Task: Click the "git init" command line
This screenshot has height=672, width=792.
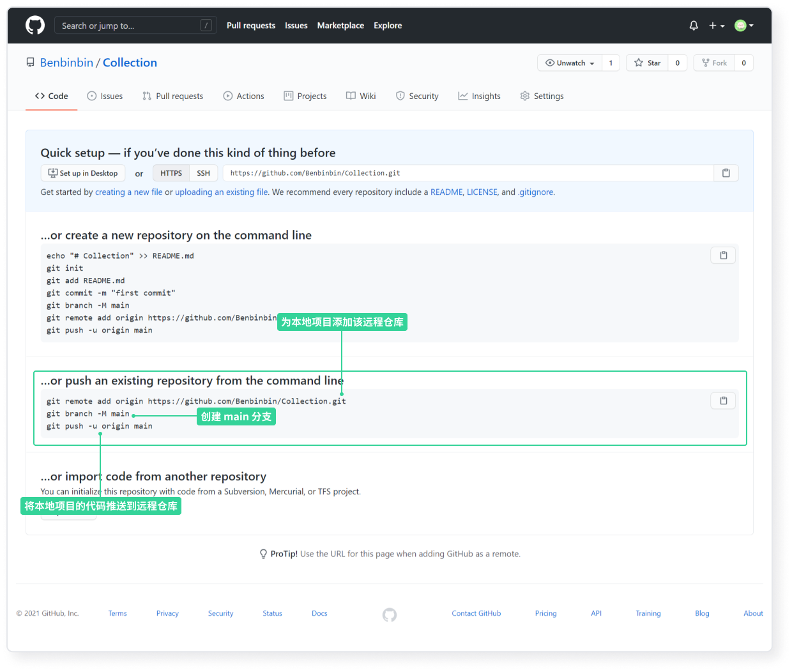Action: pos(65,268)
